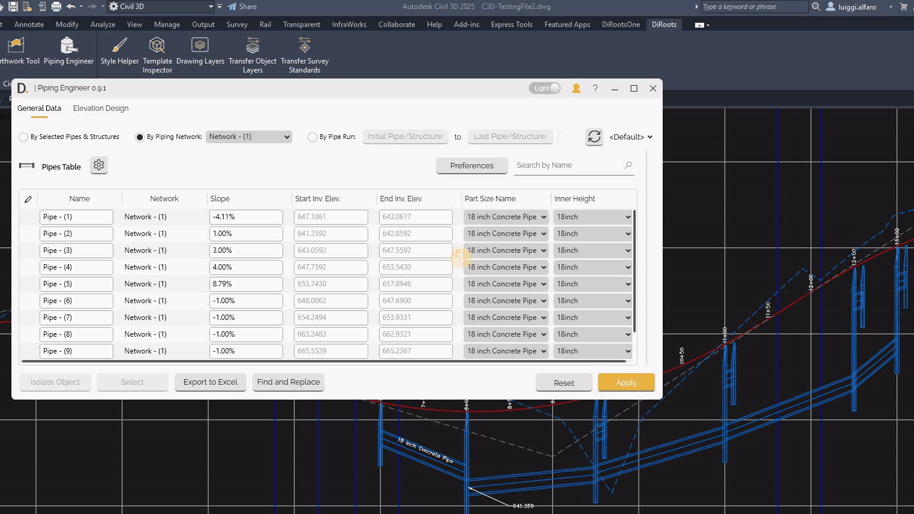The image size is (914, 514).
Task: Launch the Style Helper tool
Action: click(119, 50)
